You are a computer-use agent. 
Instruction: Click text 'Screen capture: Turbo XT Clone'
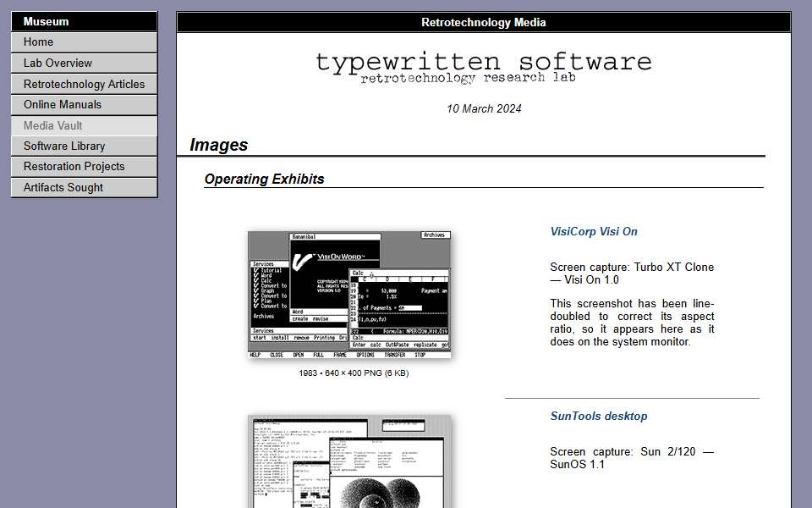[x=632, y=268]
